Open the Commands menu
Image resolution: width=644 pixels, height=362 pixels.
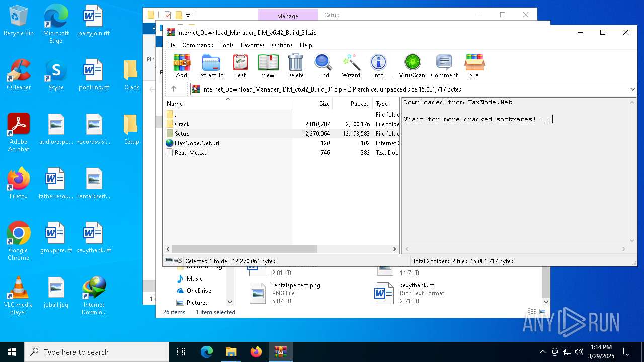(198, 45)
